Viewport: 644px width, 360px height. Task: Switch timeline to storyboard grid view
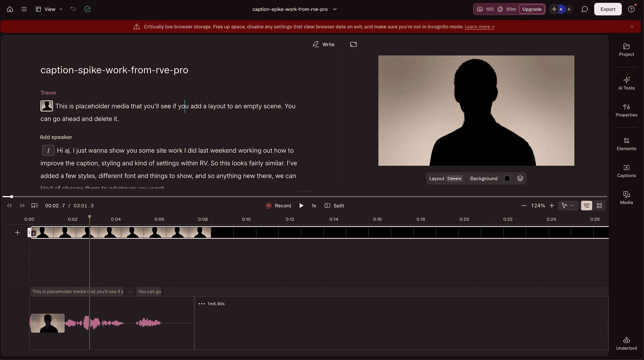coord(599,206)
